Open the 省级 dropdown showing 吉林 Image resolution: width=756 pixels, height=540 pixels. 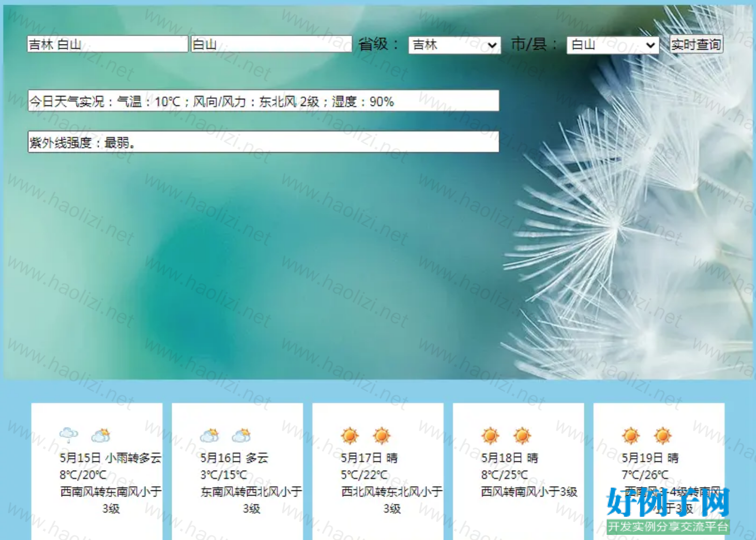pos(454,45)
